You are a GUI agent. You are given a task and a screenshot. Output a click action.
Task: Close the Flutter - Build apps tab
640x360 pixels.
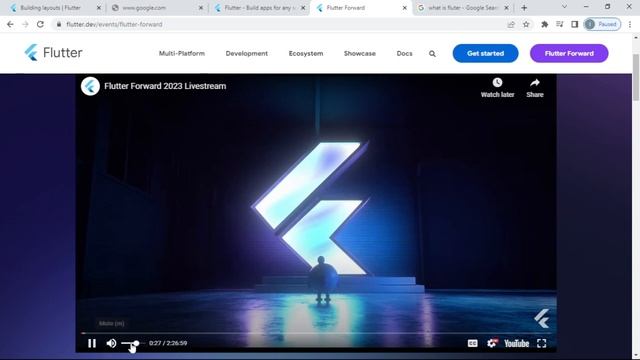tap(303, 8)
